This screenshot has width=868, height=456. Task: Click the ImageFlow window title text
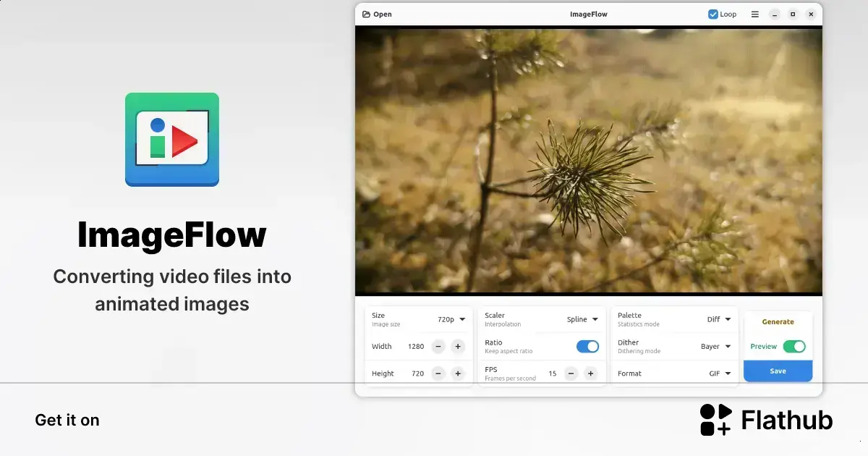[x=588, y=14]
